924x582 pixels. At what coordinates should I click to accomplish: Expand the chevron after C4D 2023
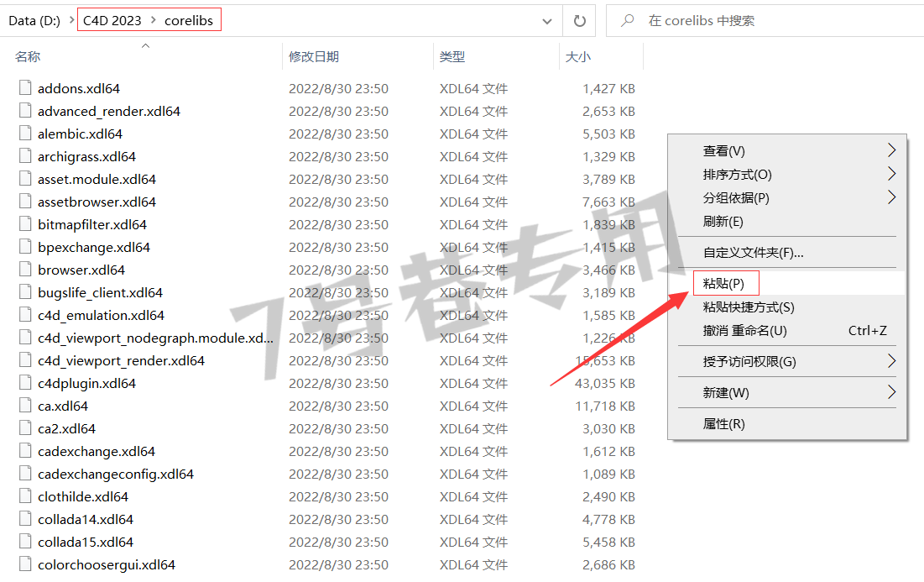154,20
